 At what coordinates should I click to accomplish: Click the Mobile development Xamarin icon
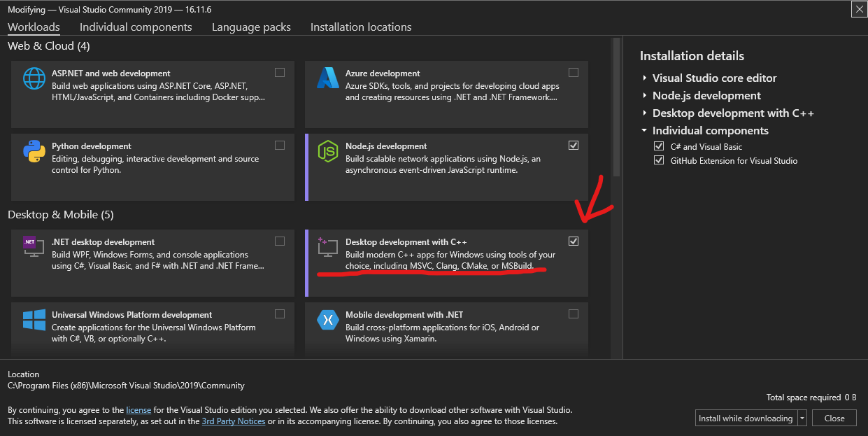[328, 320]
